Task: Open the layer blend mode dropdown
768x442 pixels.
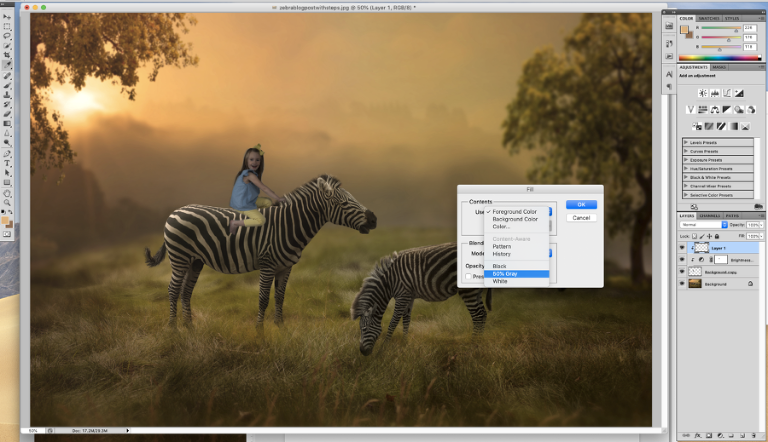Action: (x=703, y=224)
